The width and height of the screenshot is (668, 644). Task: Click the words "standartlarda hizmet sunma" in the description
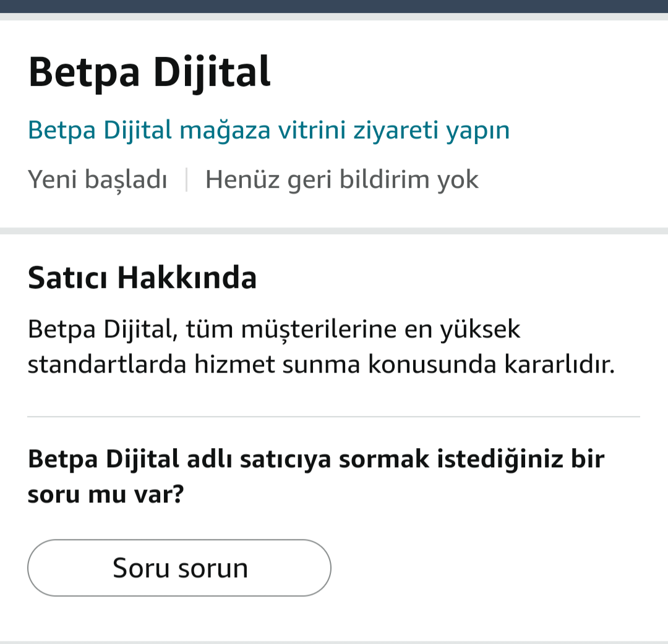pyautogui.click(x=194, y=365)
